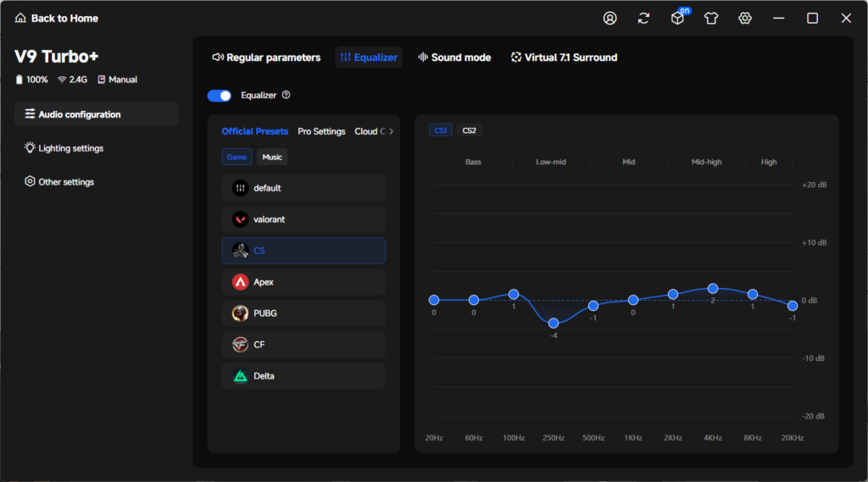Expand more preset tabs with the chevron
The image size is (868, 482).
pyautogui.click(x=391, y=131)
